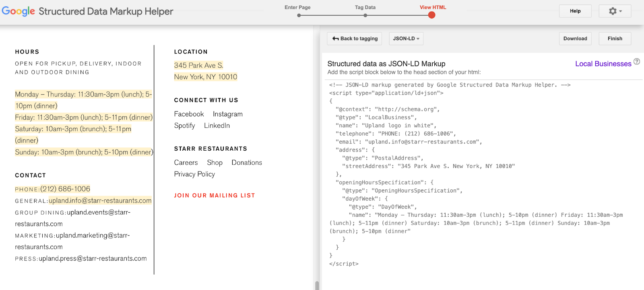Click the CONNECT WITH US heading
Viewport: 644px width, 290px height.
point(206,100)
